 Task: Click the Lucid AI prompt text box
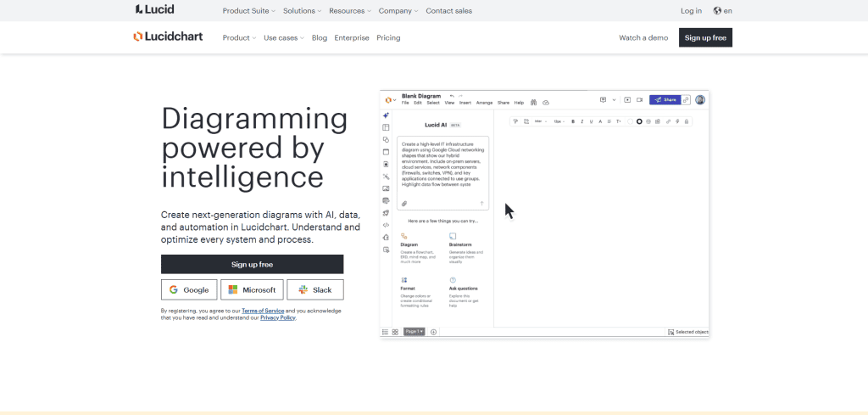[x=442, y=170]
